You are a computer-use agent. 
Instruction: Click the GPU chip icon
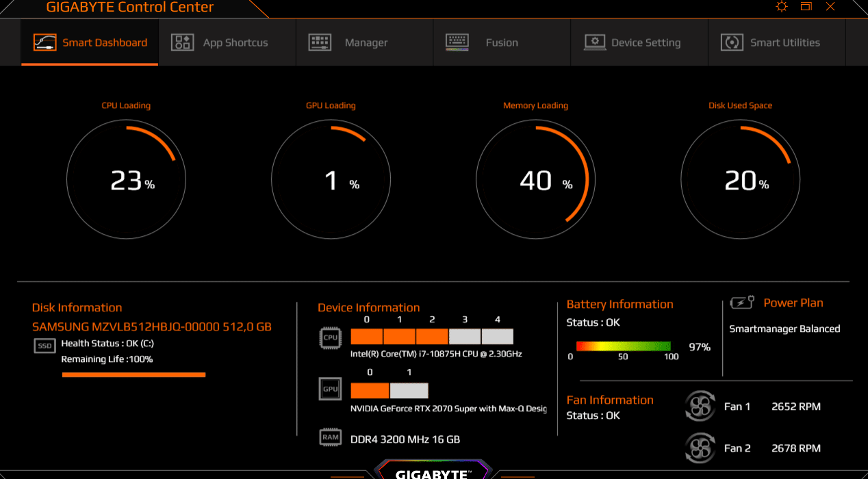point(330,389)
